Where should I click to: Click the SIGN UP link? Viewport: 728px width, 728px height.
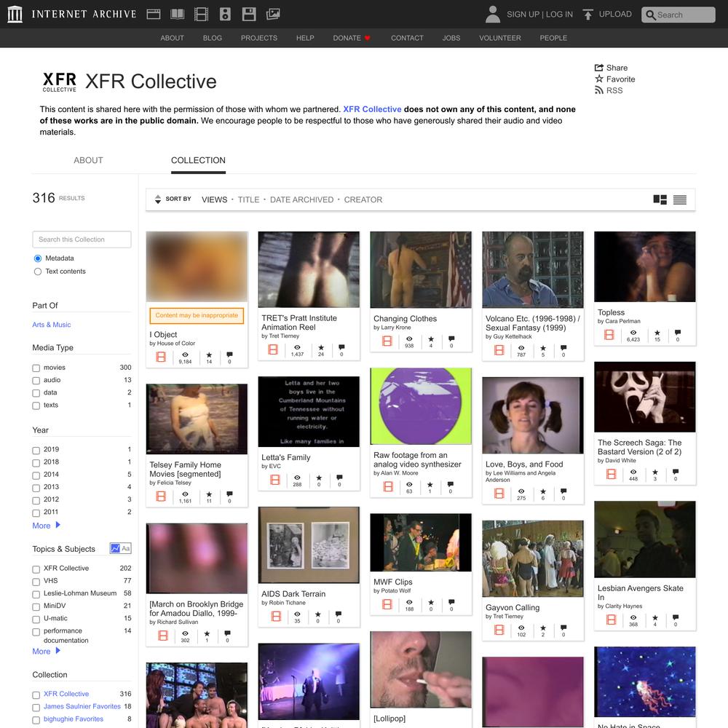(523, 15)
